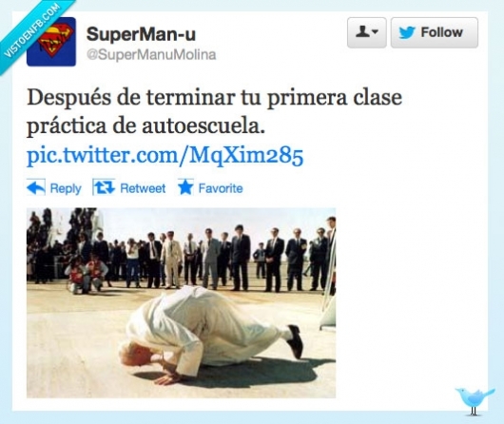Open the attached photo thumbnail
504x424 pixels.
[x=181, y=303]
